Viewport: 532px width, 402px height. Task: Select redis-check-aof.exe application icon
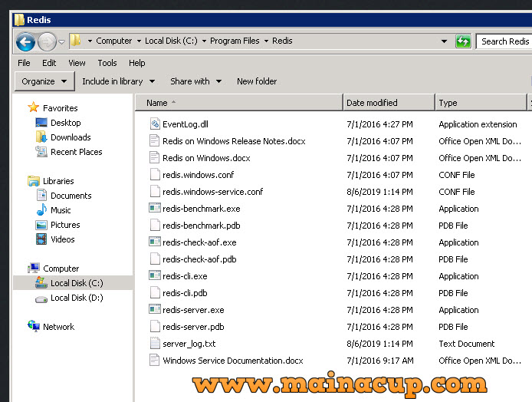(x=155, y=242)
